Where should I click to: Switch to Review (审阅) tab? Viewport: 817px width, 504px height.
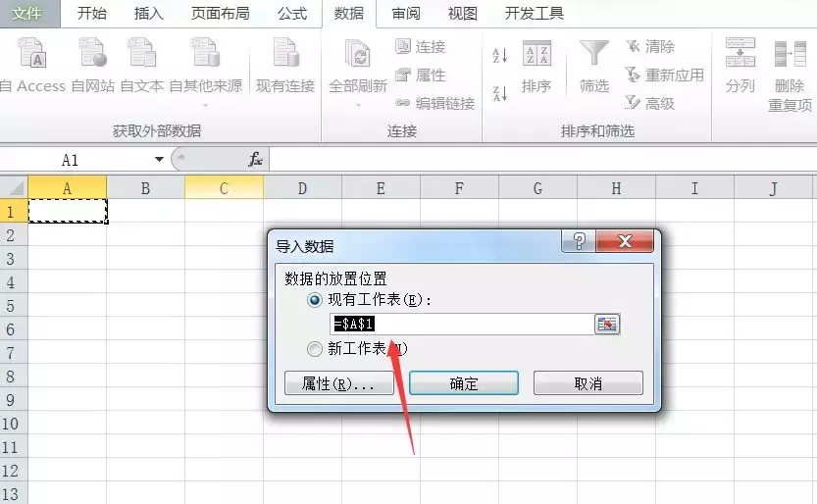pyautogui.click(x=406, y=14)
